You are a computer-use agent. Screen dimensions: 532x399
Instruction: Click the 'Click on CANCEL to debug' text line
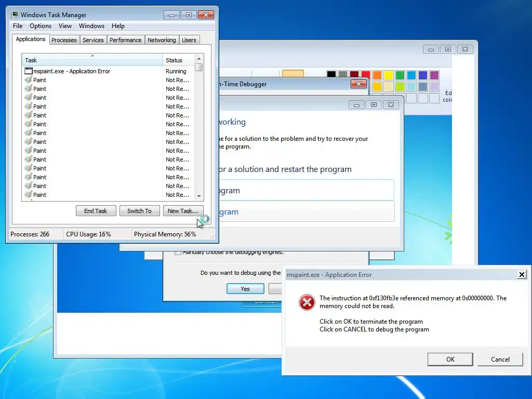tap(374, 329)
